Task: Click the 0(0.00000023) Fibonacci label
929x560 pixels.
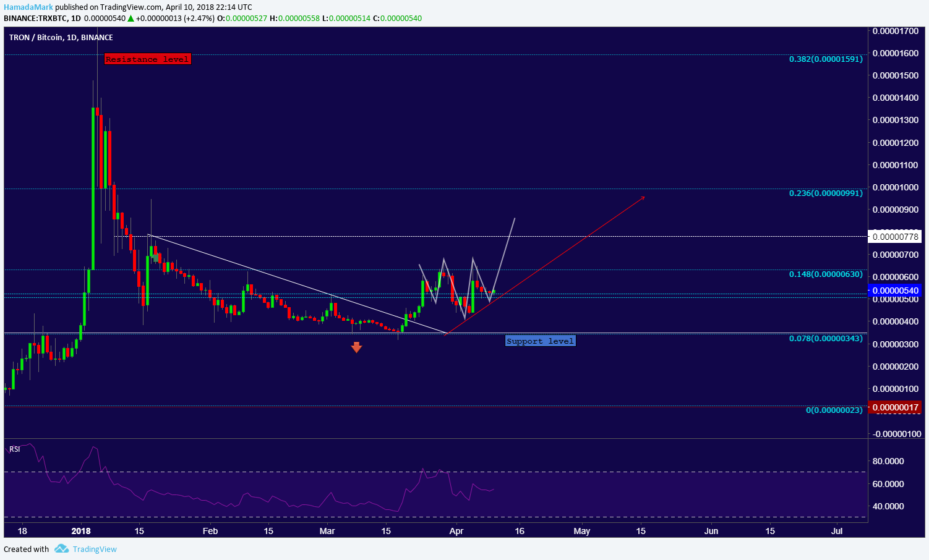Action: pos(834,410)
